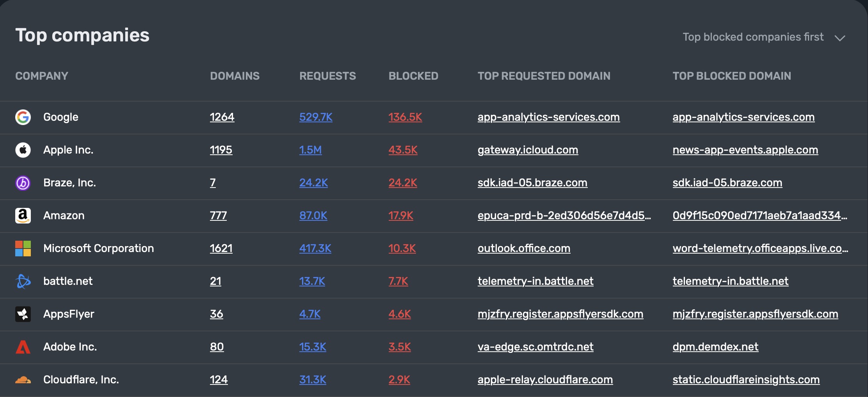The image size is (868, 397).
Task: Open battle.net's top requested telemetry-in.battle.net
Action: (x=535, y=281)
